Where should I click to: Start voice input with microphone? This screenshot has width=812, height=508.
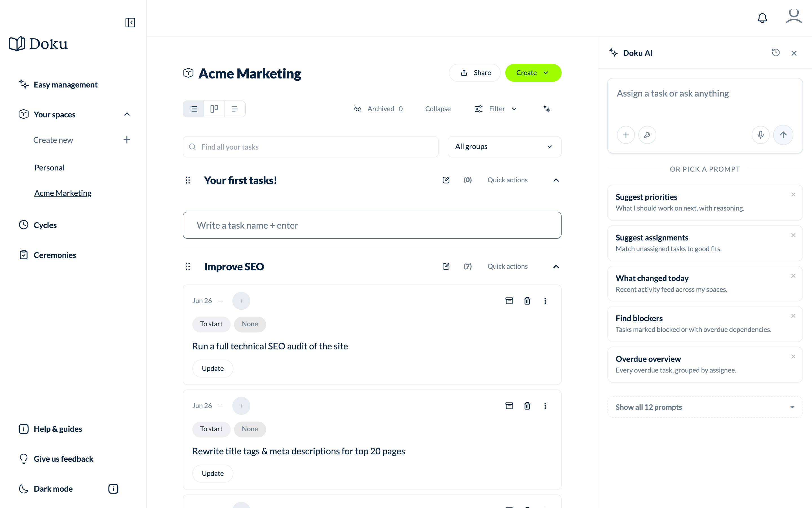pyautogui.click(x=761, y=135)
